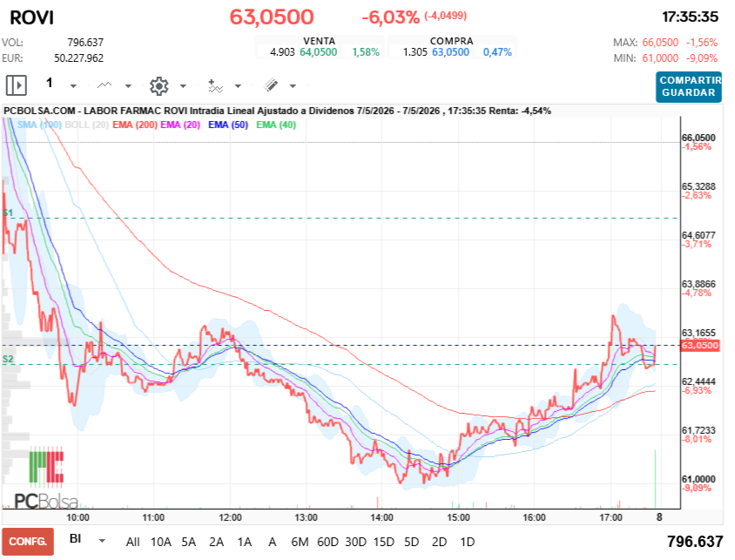This screenshot has height=560, width=735.
Task: Click the bottom-right volume 796.637
Action: pyautogui.click(x=695, y=542)
